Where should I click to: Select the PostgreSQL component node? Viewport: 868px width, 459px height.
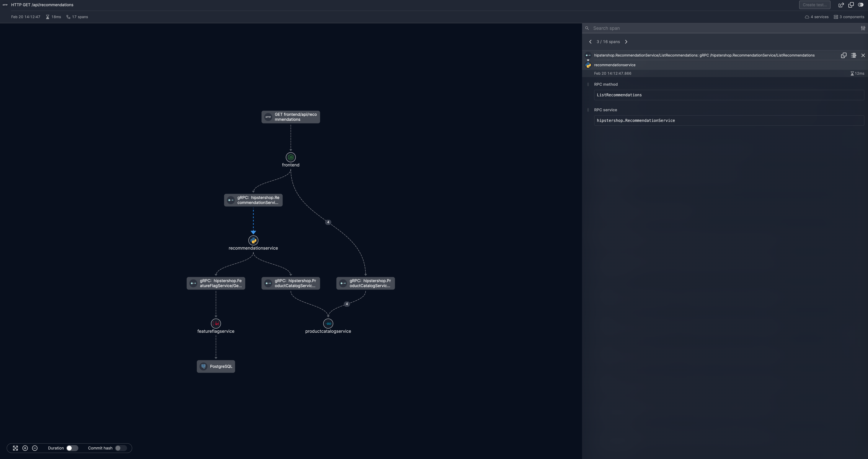[x=216, y=366]
